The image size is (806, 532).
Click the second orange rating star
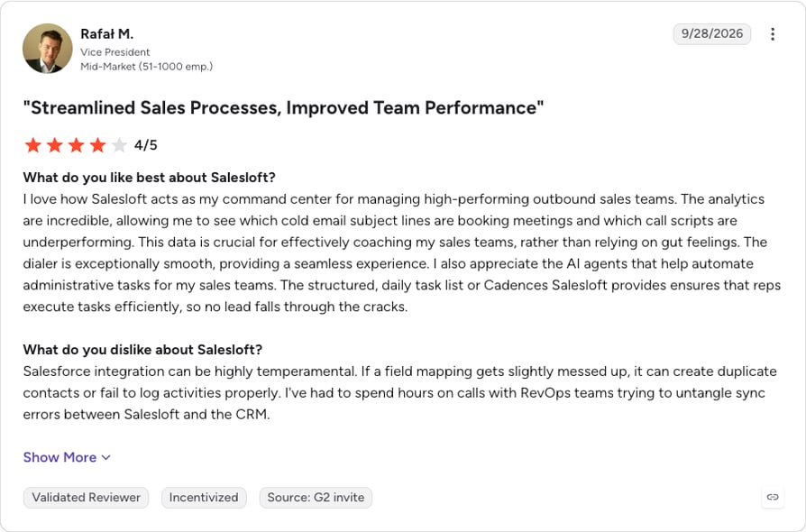click(x=54, y=145)
